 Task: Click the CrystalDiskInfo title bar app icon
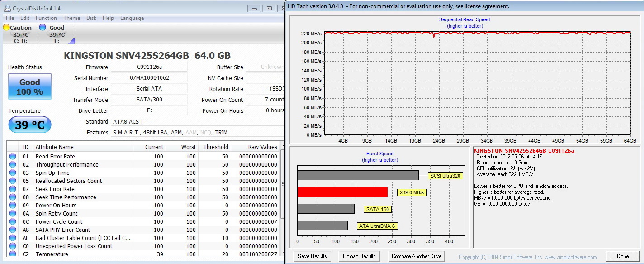8,8
